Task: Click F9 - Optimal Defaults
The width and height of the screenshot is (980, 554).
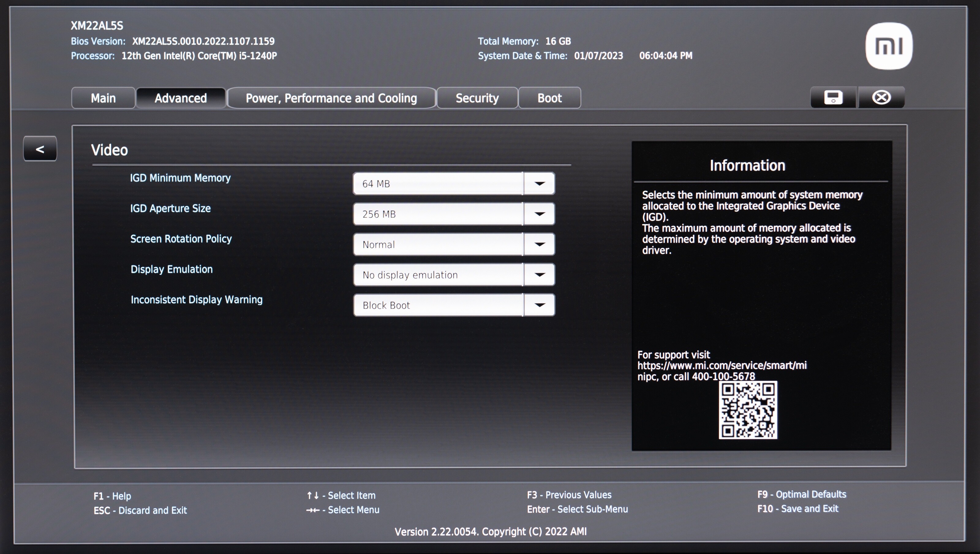Action: pos(801,494)
